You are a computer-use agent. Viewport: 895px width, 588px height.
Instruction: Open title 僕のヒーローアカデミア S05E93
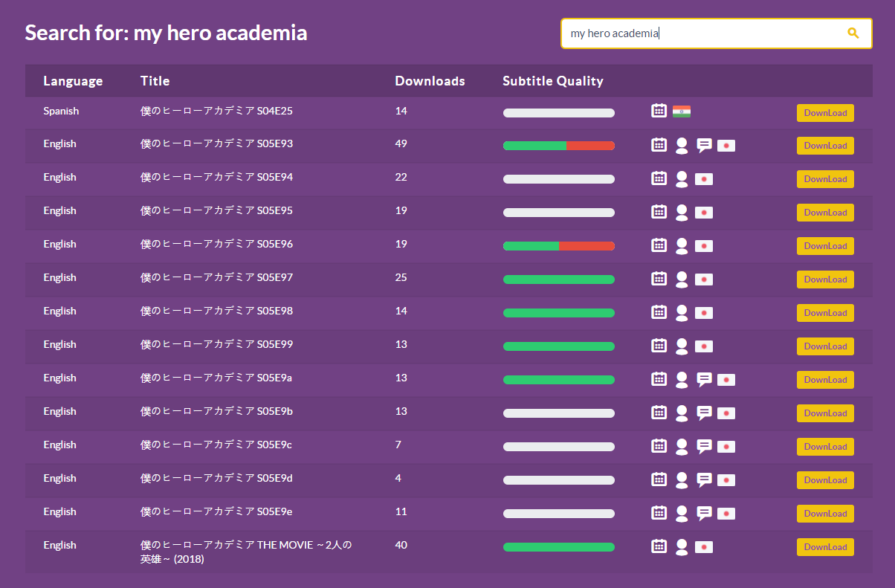coord(216,143)
